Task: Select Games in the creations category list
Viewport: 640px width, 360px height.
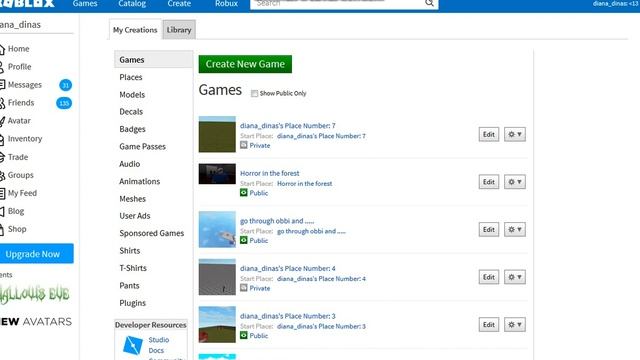Action: pos(153,60)
